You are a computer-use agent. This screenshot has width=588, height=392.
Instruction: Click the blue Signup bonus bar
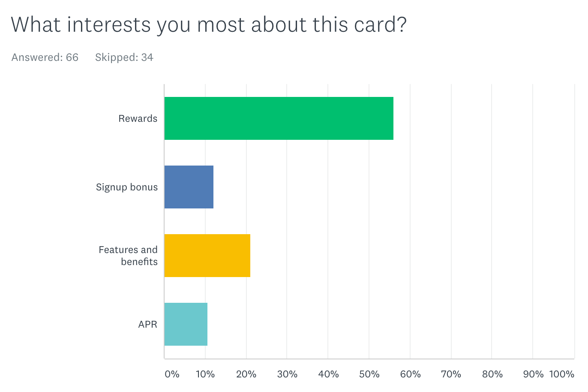189,187
